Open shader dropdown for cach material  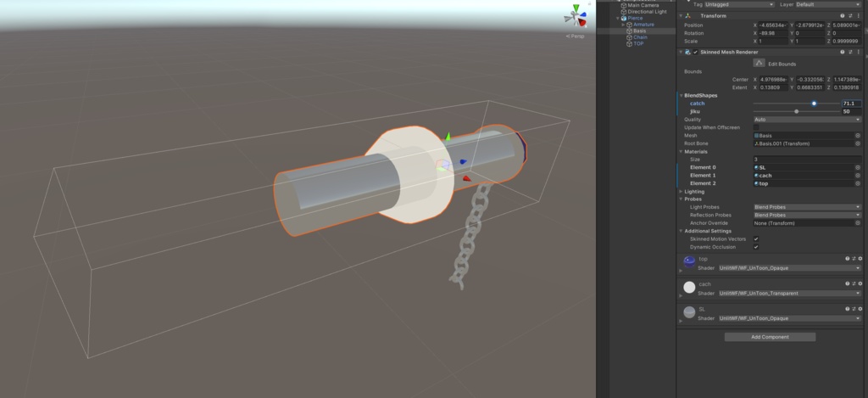coord(789,294)
